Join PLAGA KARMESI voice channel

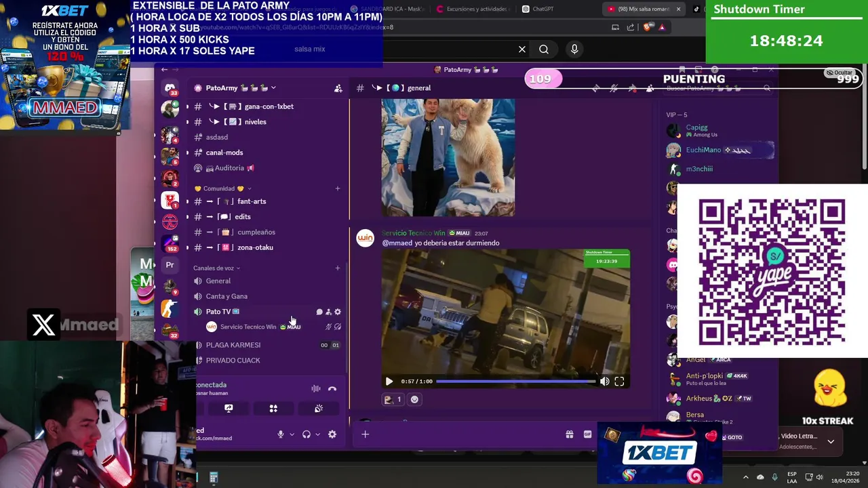(233, 345)
